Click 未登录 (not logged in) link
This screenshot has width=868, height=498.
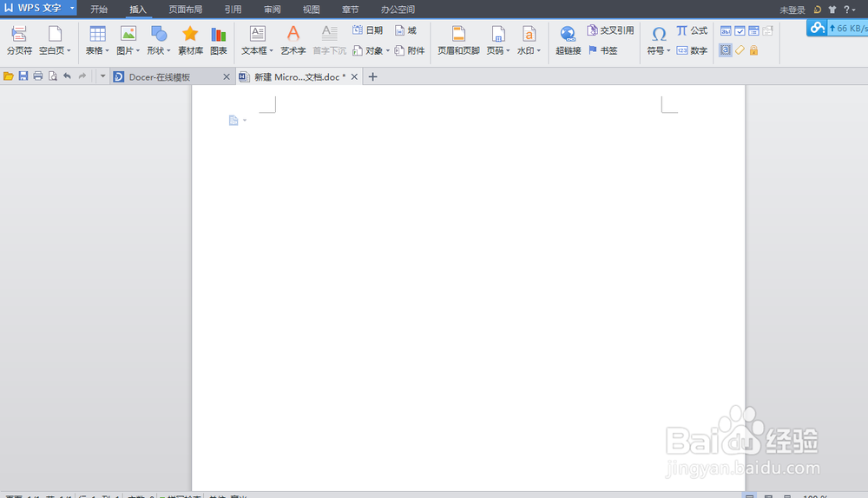[792, 10]
